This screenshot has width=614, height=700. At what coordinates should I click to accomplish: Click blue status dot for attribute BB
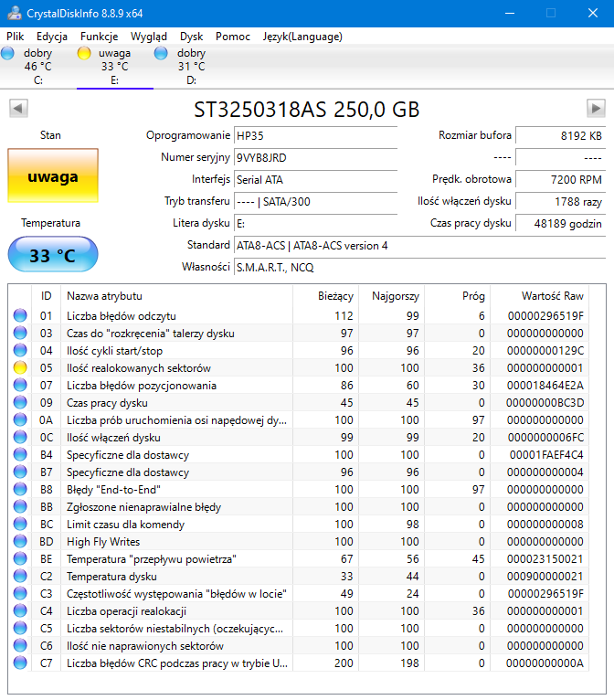coord(20,506)
